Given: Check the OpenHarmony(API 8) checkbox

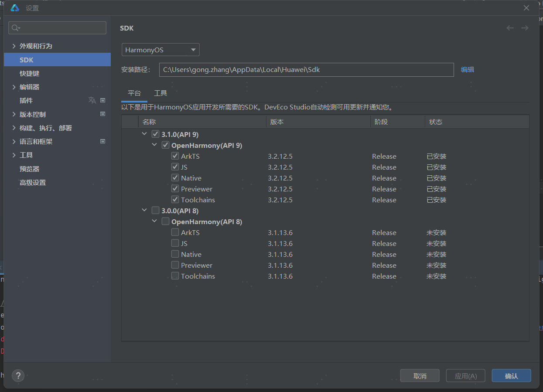Looking at the screenshot, I should click(165, 221).
